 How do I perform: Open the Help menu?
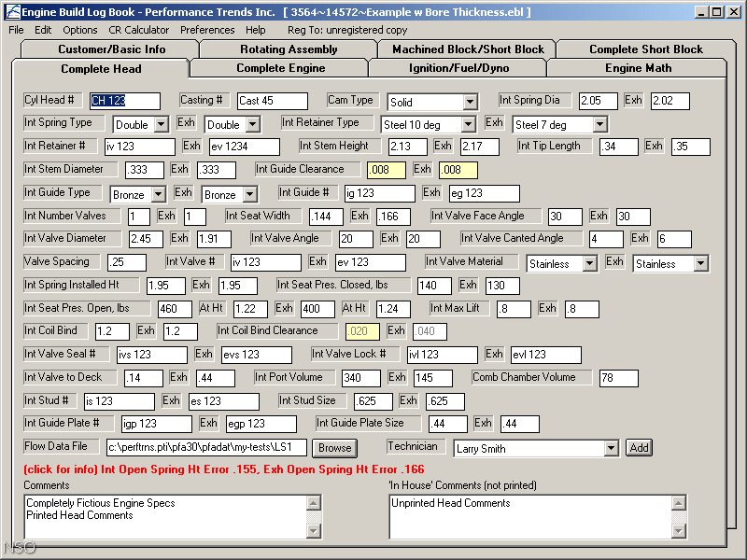255,30
